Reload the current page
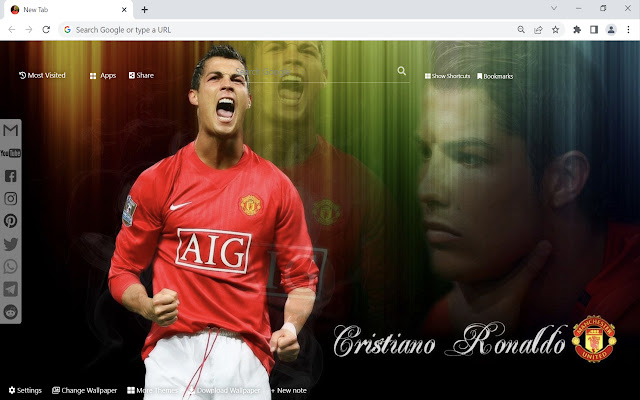640x400 pixels. [46, 29]
